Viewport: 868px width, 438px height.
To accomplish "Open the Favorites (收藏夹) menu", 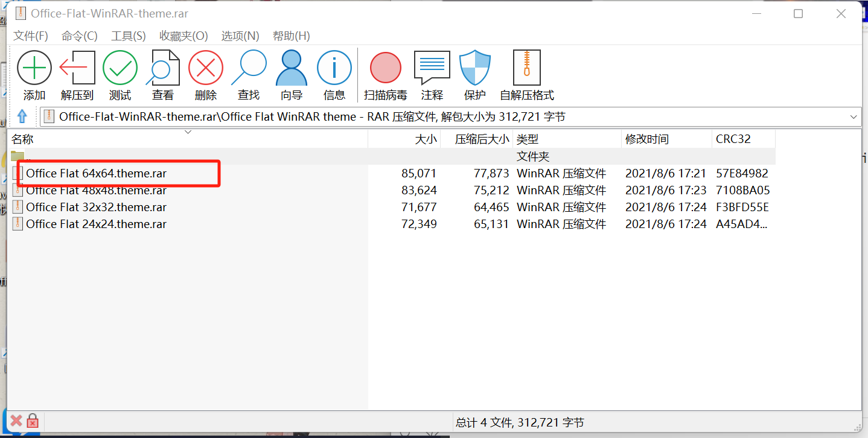I will [x=183, y=36].
